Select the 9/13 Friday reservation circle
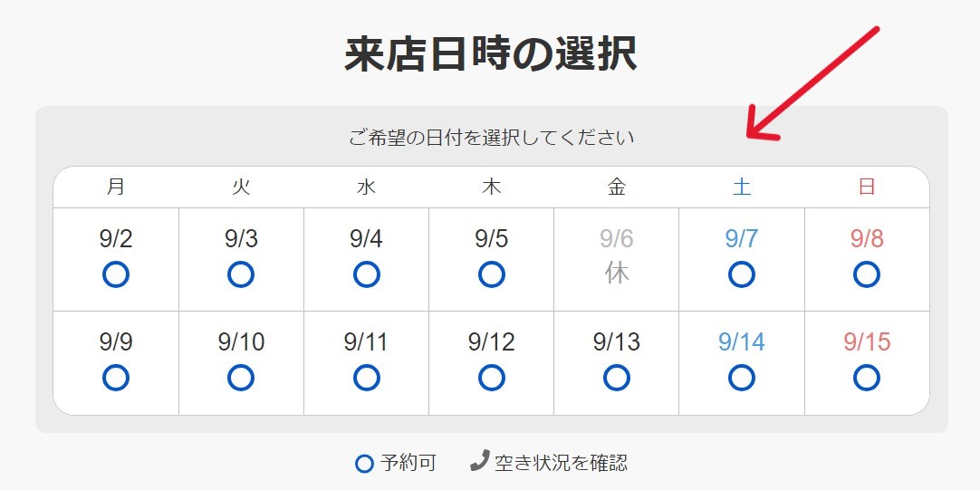This screenshot has height=490, width=980. click(x=616, y=377)
